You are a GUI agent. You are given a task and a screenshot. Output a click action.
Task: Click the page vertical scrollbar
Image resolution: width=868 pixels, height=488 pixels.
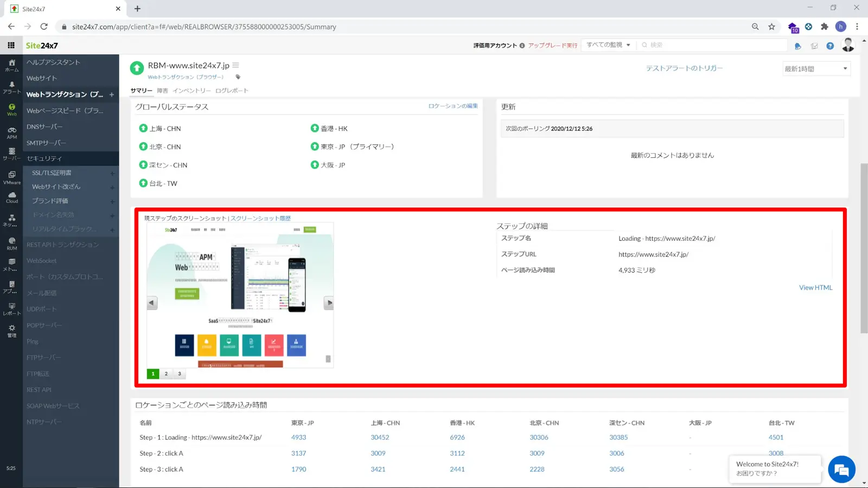point(864,248)
